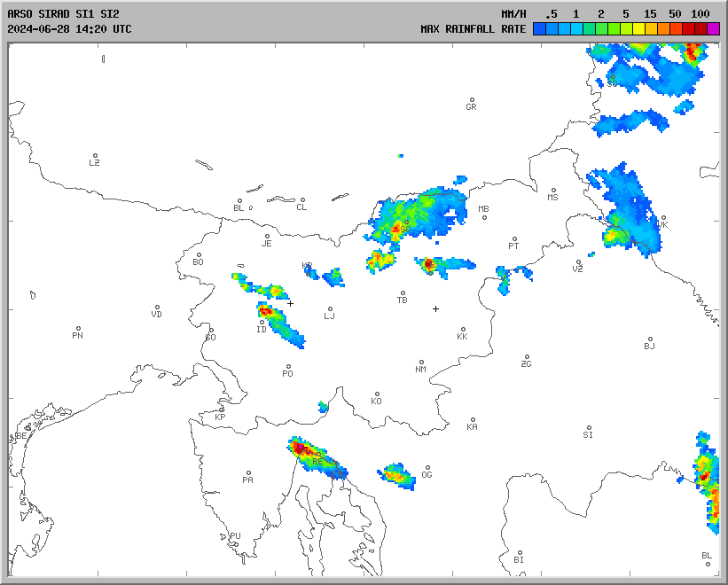Click the cross marker left of LJ
728x585 pixels.
(290, 304)
